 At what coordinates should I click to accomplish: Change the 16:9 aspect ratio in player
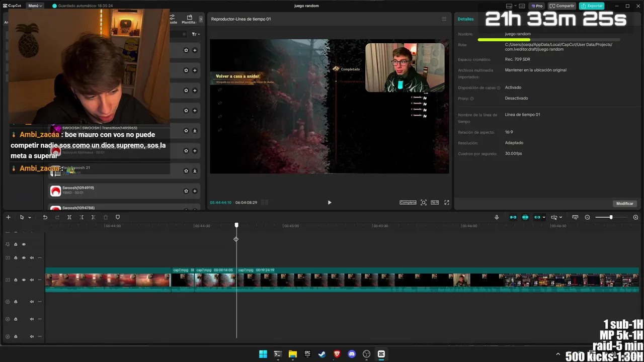435,203
